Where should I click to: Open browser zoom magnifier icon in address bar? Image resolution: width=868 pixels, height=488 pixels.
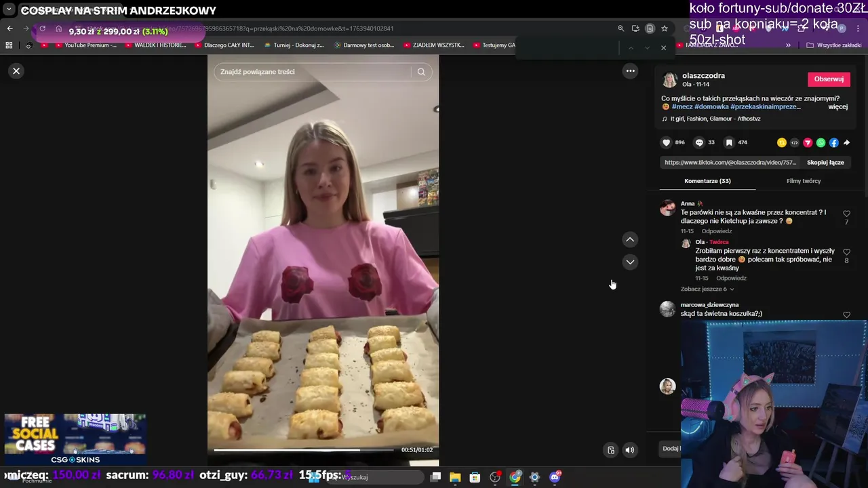(620, 28)
